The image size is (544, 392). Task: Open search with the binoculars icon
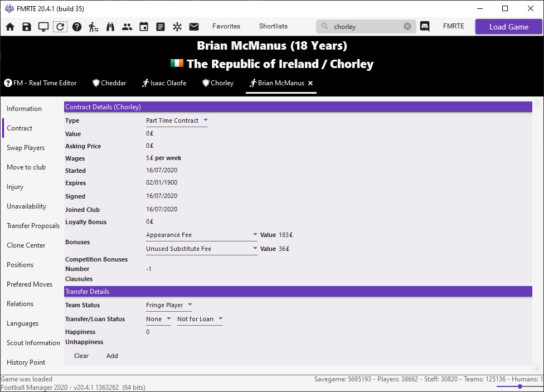pos(110,27)
